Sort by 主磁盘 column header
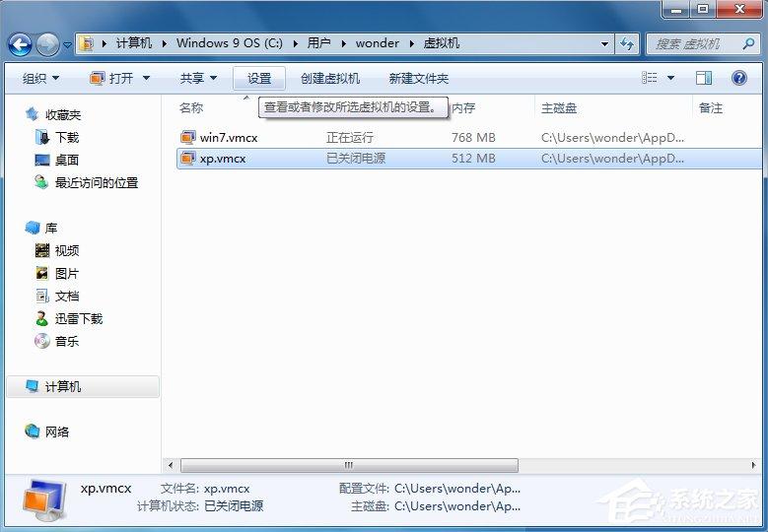This screenshot has height=532, width=768. [559, 107]
